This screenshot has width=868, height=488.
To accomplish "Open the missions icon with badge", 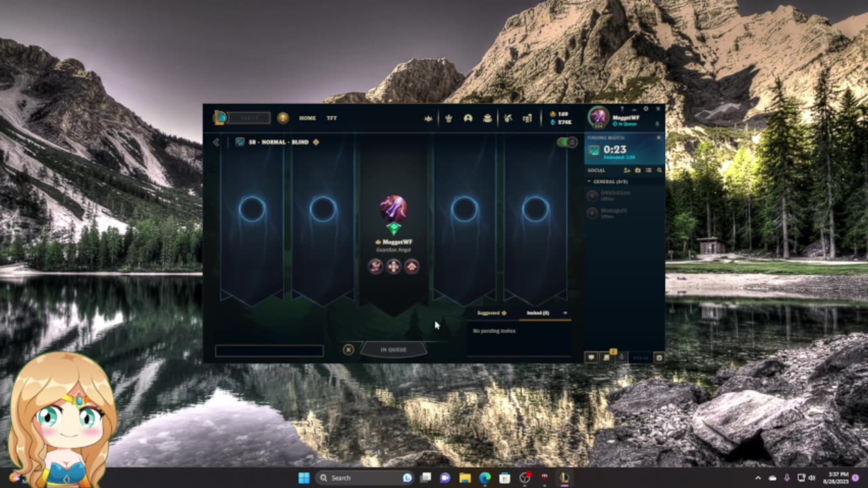I will (x=607, y=357).
